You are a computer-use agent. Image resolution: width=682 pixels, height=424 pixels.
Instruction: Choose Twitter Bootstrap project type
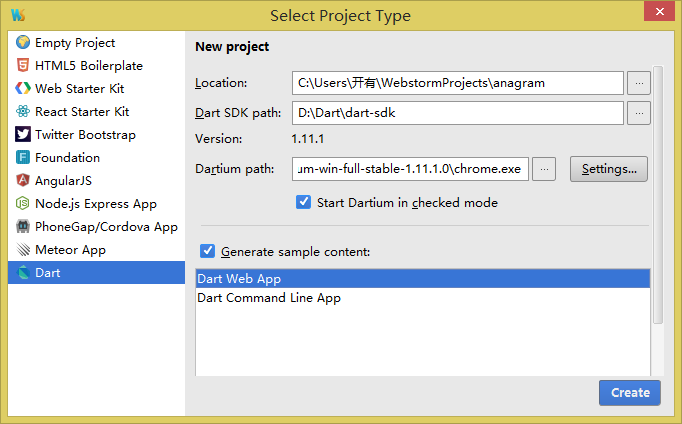[x=85, y=135]
